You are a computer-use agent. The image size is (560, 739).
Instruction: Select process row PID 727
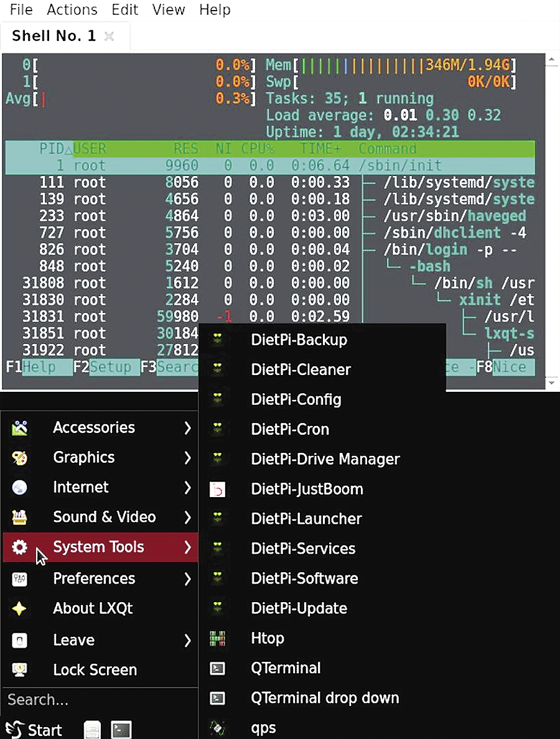270,233
